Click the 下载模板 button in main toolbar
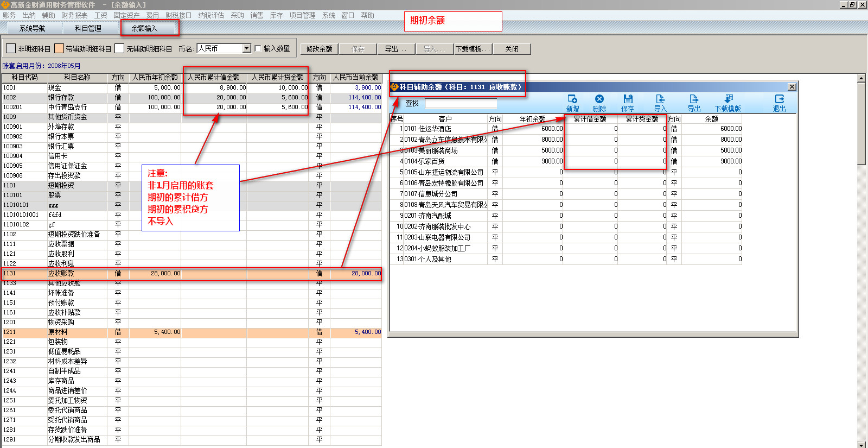The height and width of the screenshot is (448, 868). coord(473,49)
